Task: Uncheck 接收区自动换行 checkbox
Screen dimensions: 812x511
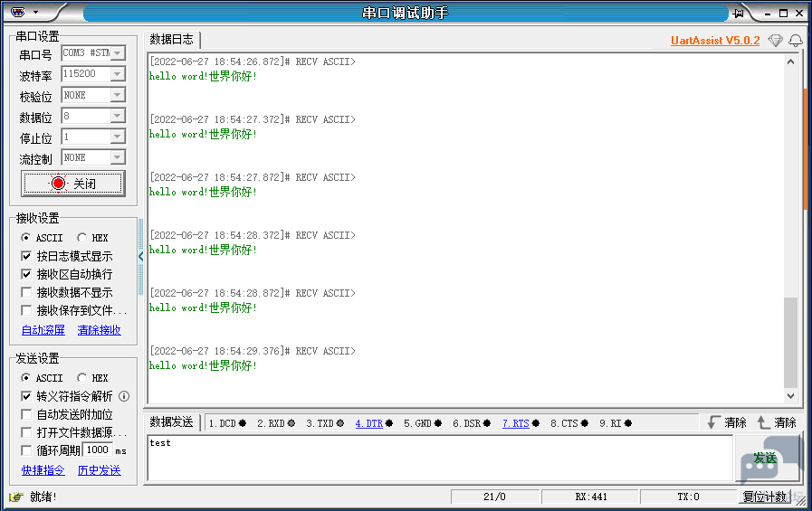Action: point(26,274)
